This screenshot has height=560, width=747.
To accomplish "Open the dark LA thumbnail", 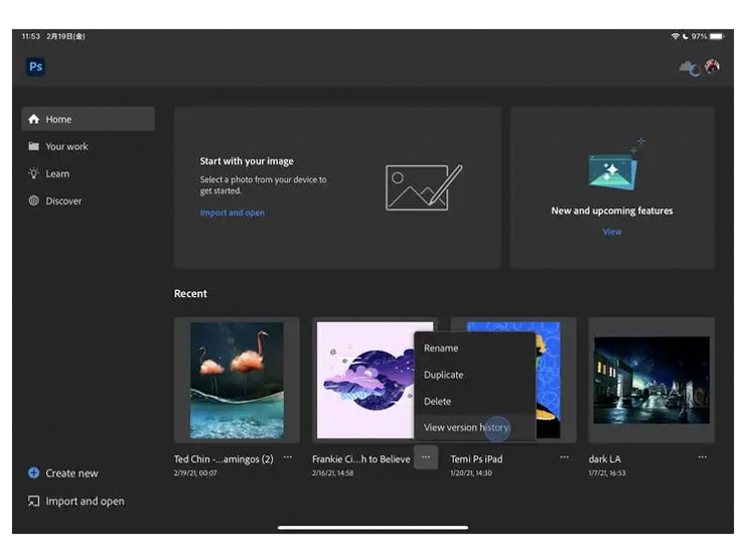I will [x=651, y=380].
